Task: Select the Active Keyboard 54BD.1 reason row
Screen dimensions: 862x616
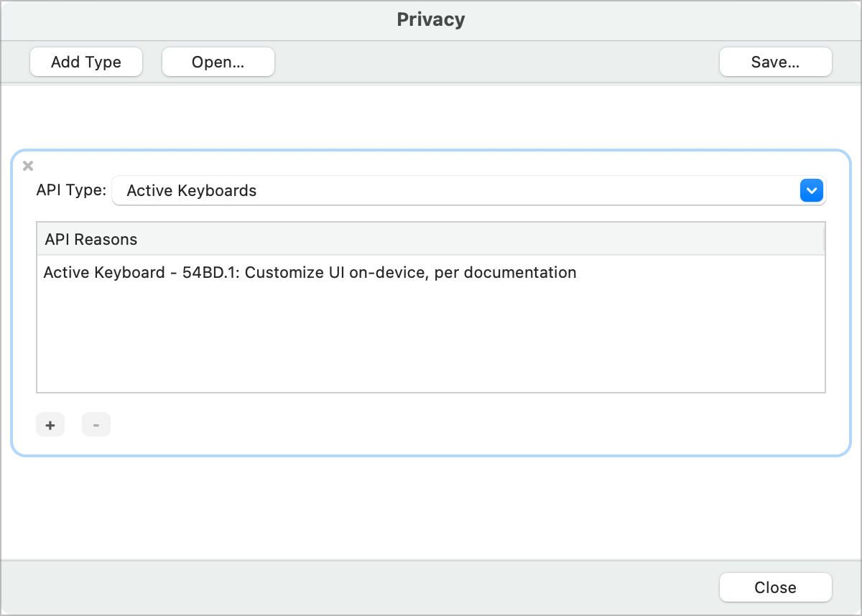Action: (310, 273)
